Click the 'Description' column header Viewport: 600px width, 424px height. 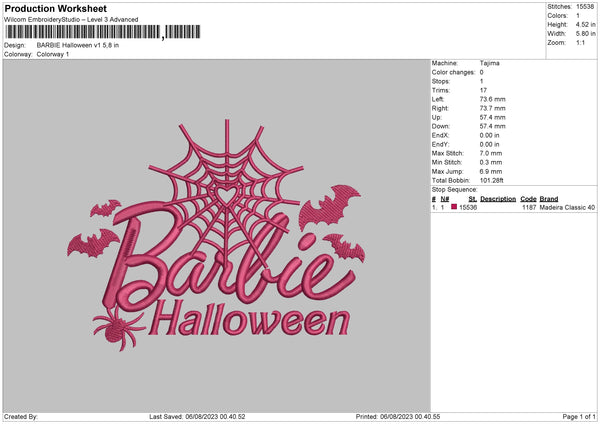497,198
